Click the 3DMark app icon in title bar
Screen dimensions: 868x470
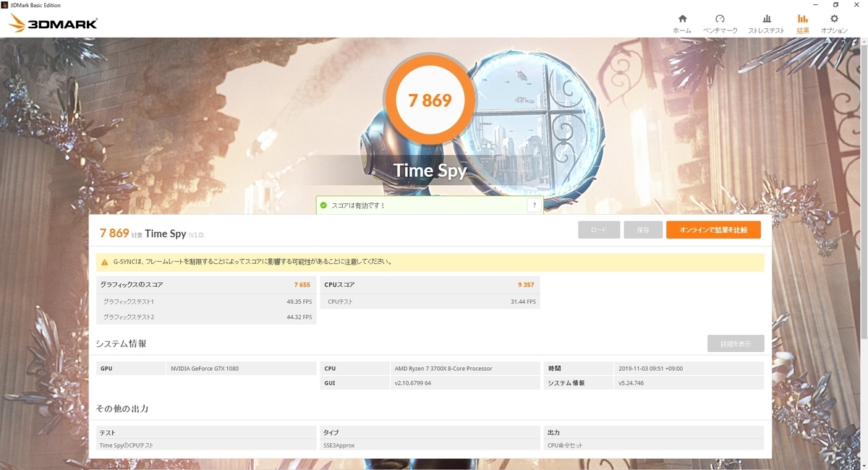pyautogui.click(x=5, y=4)
